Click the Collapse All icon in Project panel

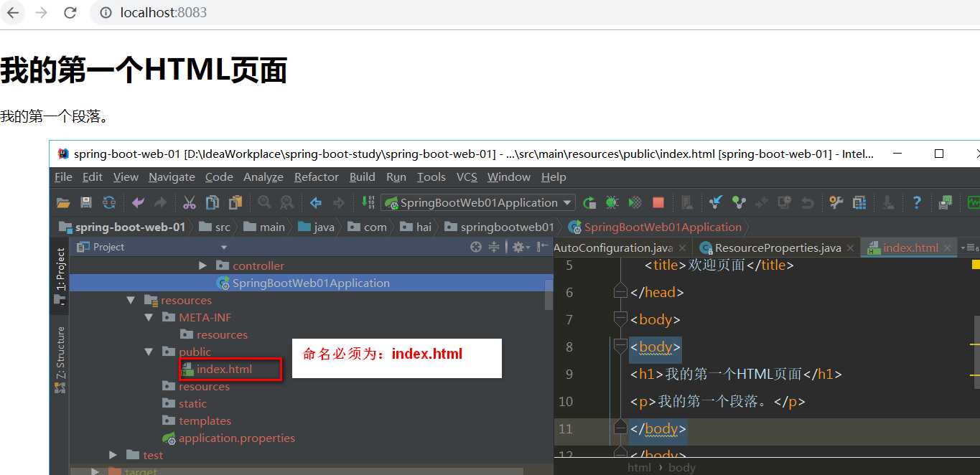[494, 247]
